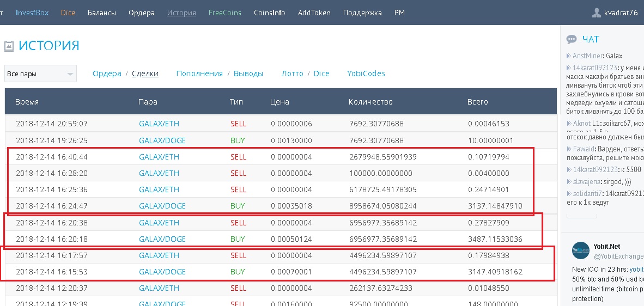
Task: Open InvestBox in the top menu
Action: click(32, 13)
